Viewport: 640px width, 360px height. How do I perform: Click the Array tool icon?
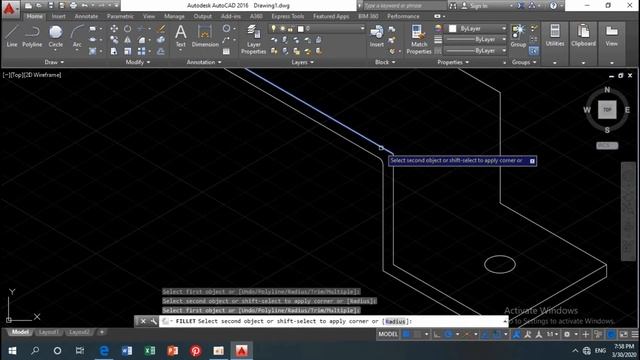[141, 51]
